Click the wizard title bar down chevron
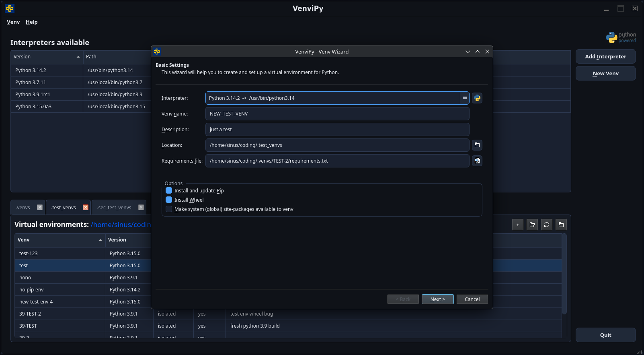The height and width of the screenshot is (355, 644). pyautogui.click(x=468, y=52)
